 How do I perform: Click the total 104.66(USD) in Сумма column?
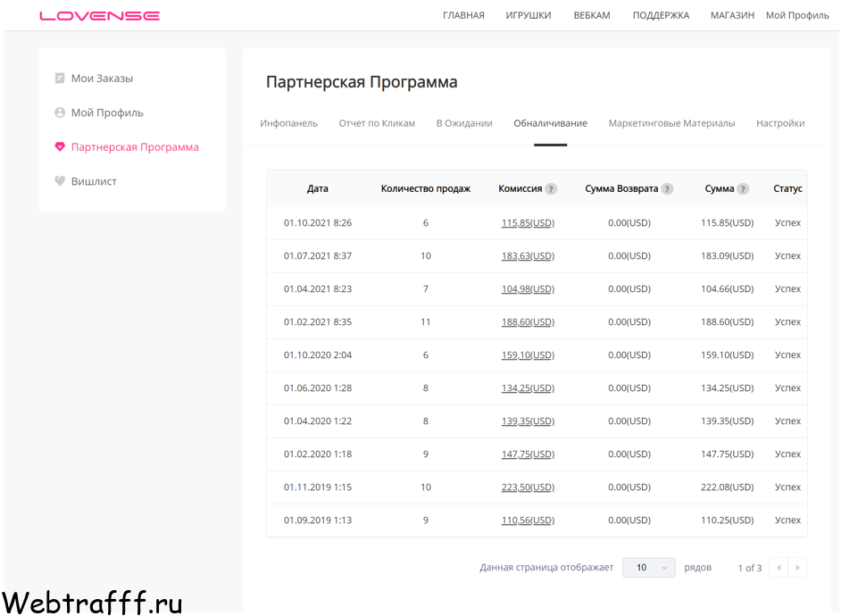pos(728,289)
